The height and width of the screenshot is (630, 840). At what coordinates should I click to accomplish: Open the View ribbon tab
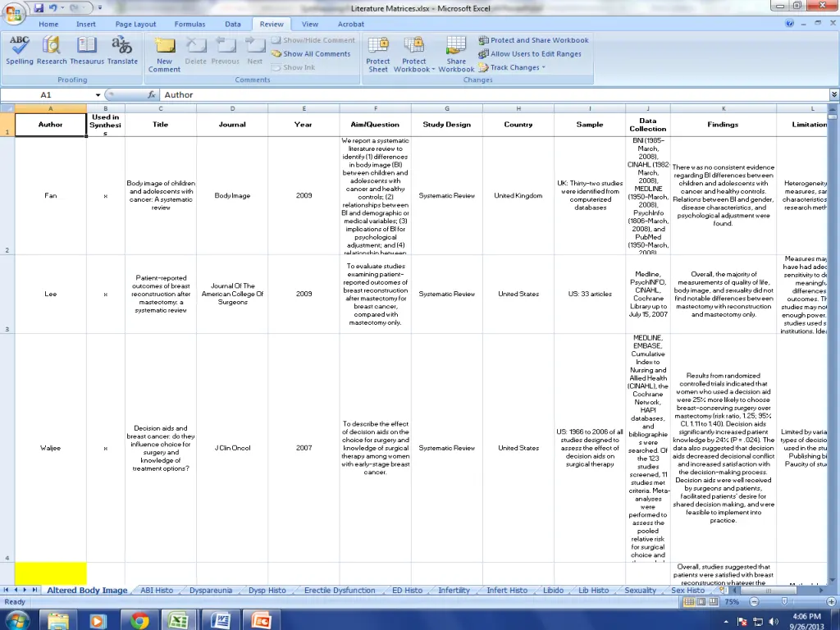(309, 24)
